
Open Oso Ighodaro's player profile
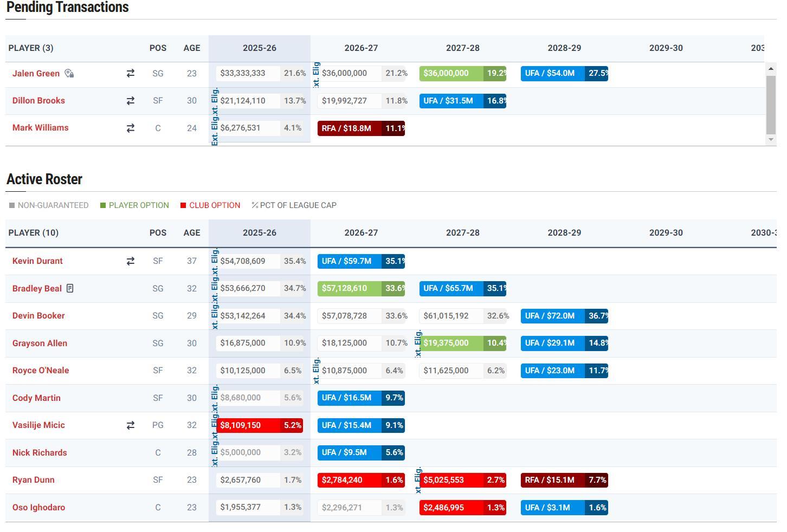coord(38,508)
